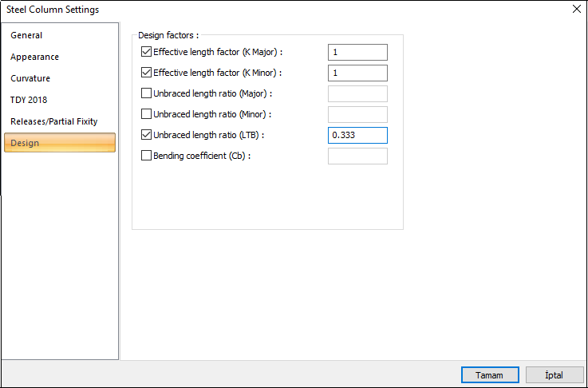Viewport: 588px width, 388px height.
Task: Open the TDY 2018 tab
Action: (x=29, y=101)
